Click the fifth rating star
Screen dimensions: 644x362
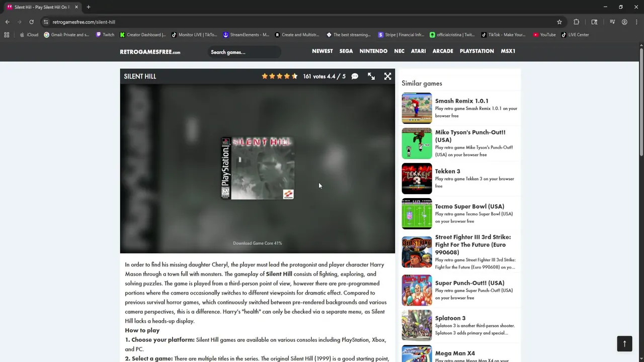295,76
